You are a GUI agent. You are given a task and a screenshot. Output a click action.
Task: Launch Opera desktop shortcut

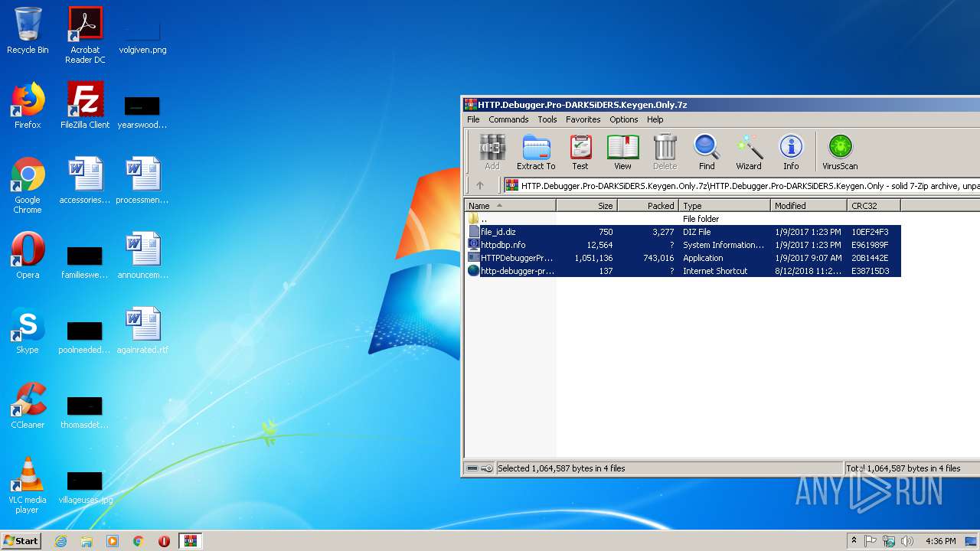coord(28,256)
